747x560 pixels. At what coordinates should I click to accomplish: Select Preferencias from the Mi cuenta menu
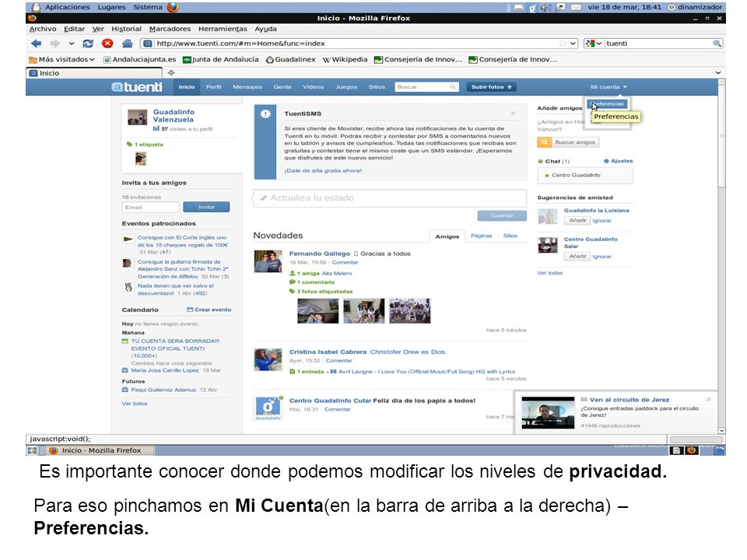coord(608,103)
